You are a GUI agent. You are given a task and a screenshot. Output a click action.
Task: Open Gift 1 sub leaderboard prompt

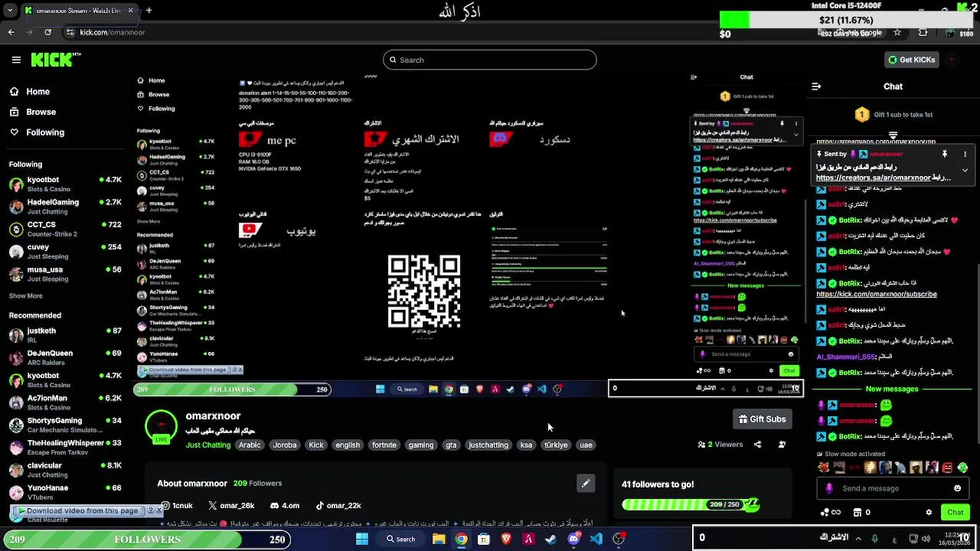(893, 115)
